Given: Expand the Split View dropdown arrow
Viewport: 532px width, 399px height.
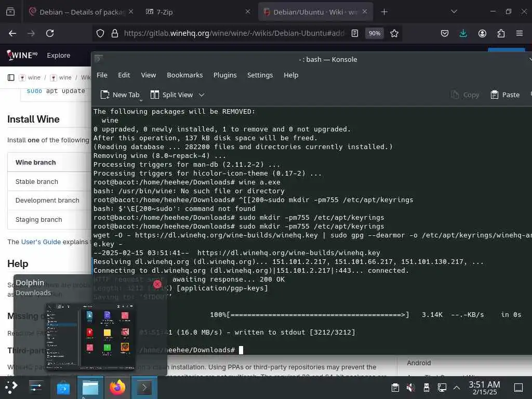Looking at the screenshot, I should coord(202,95).
